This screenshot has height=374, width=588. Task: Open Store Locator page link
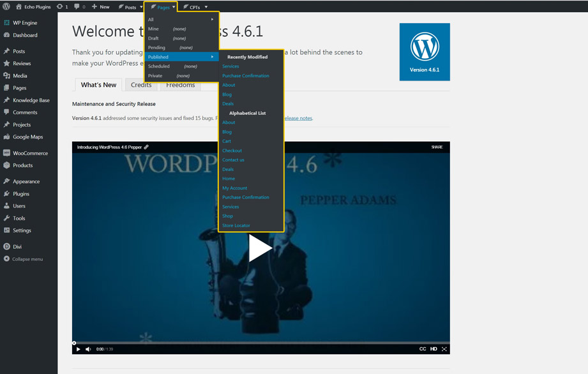(236, 225)
